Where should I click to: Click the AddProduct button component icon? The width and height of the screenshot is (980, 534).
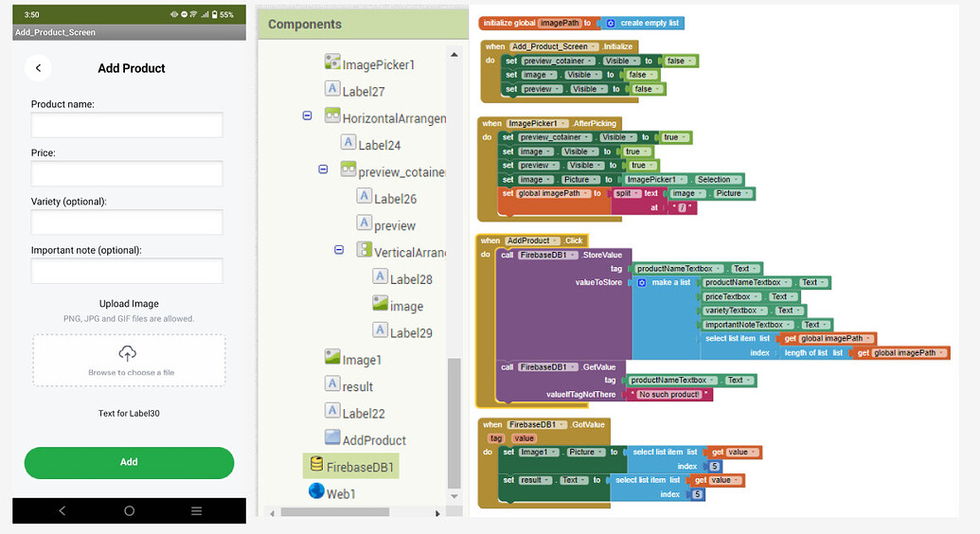332,438
